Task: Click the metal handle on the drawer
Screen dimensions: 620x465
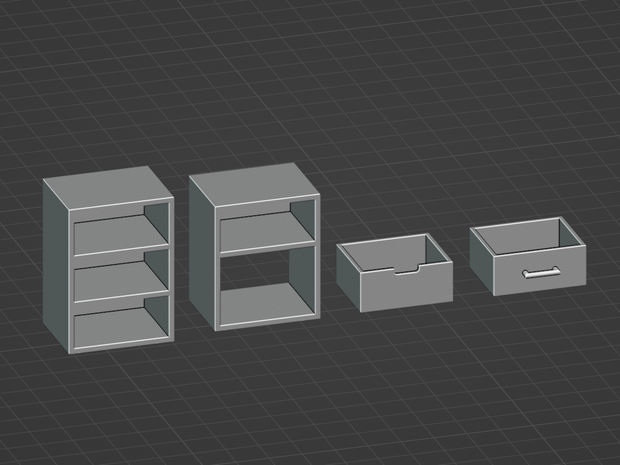Action: (541, 272)
